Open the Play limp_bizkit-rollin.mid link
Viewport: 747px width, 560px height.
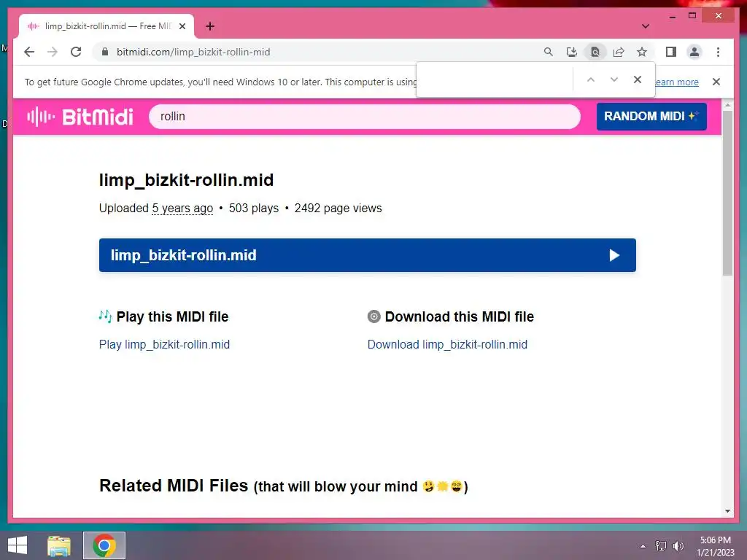164,344
